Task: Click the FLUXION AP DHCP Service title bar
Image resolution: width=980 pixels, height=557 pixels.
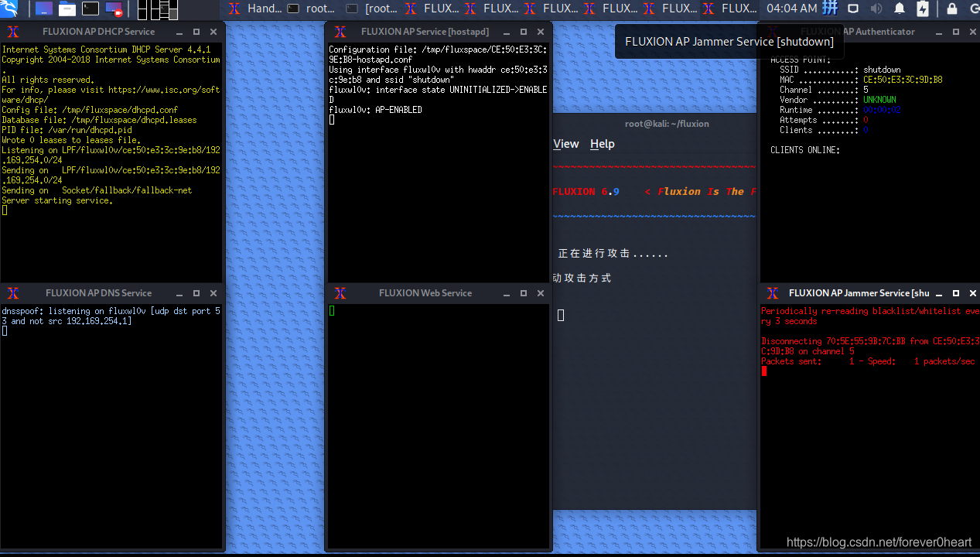Action: click(x=99, y=32)
